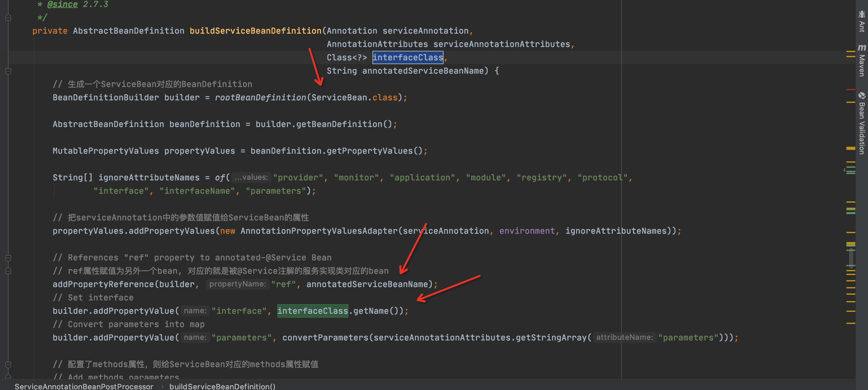Click the convertParameters method call
Screen dimensions: 868x390
click(x=325, y=337)
